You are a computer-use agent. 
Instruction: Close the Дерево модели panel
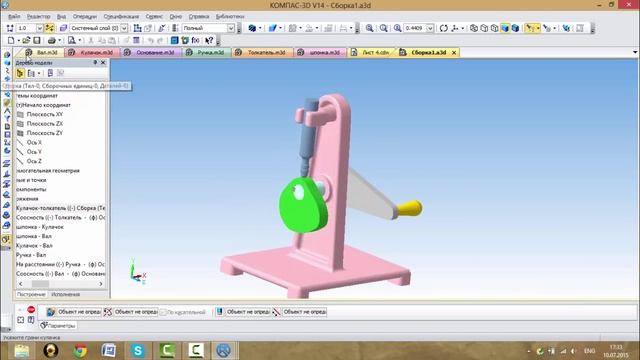(x=103, y=62)
